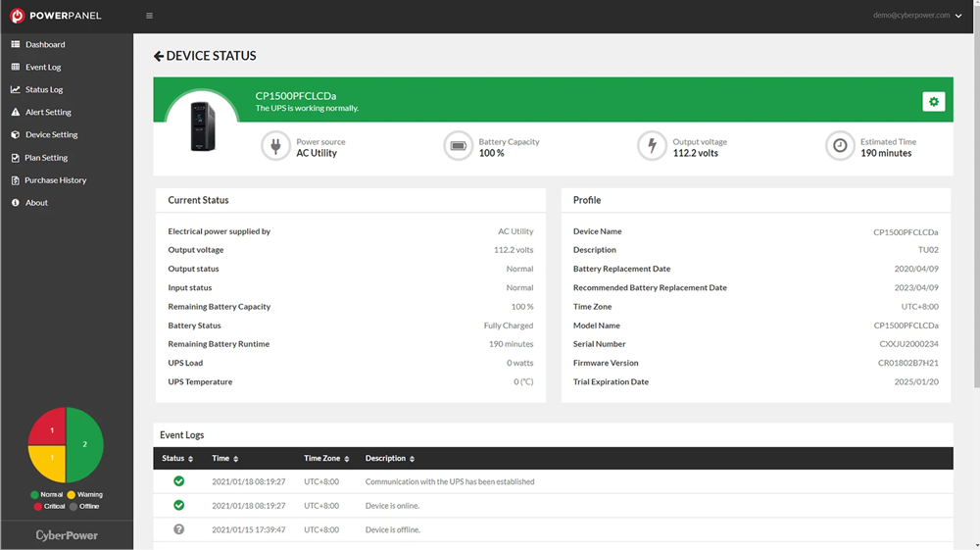Click the power source plug icon

(275, 146)
